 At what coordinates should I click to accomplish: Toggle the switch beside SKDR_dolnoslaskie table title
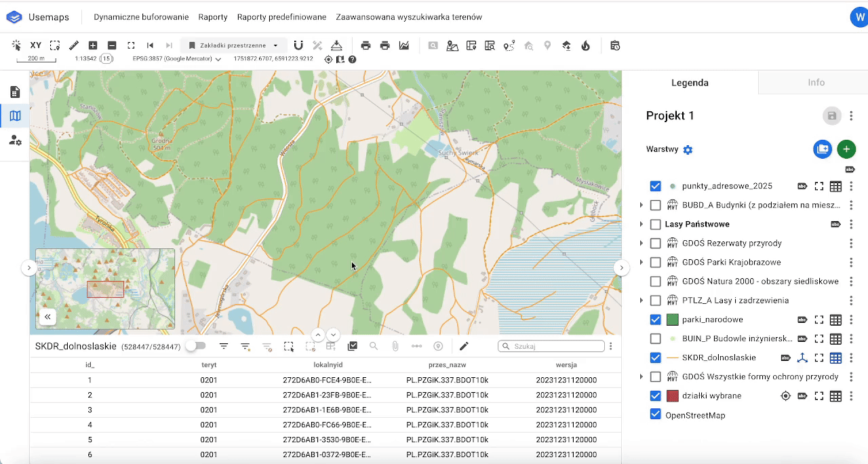coord(195,346)
